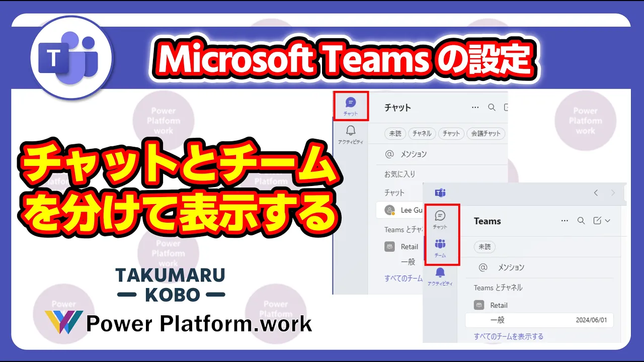Select the Retail team in the Teams panel
The image size is (644, 362).
pos(499,305)
